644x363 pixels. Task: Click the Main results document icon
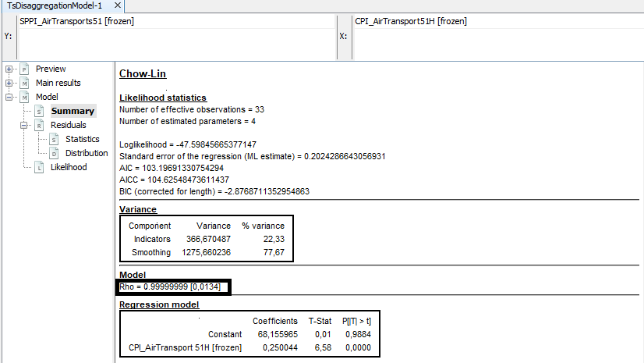[x=24, y=84]
